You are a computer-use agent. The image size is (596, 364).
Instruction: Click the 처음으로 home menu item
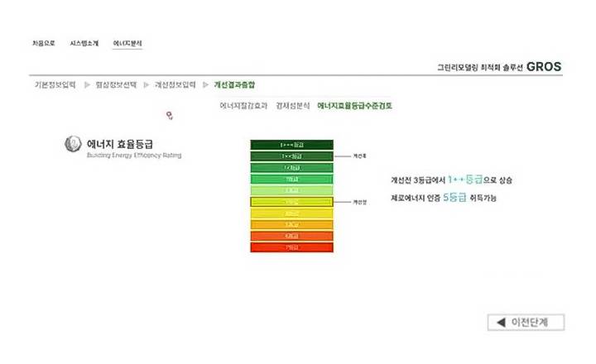[43, 42]
